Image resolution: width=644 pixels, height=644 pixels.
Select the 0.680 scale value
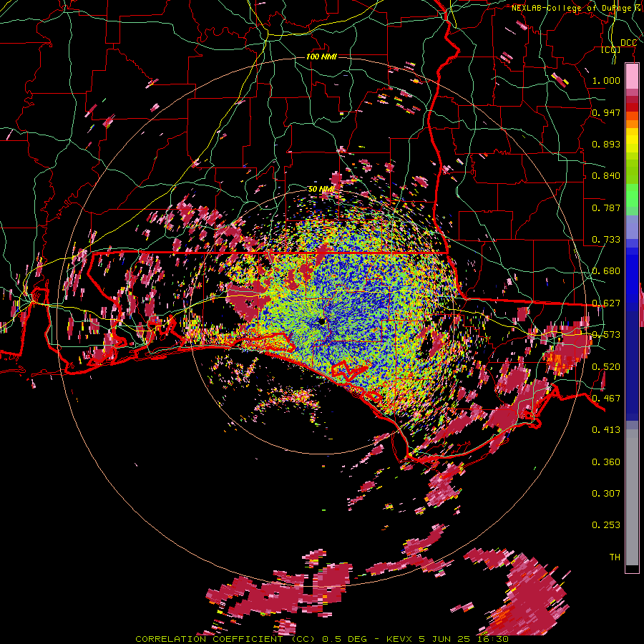(606, 271)
